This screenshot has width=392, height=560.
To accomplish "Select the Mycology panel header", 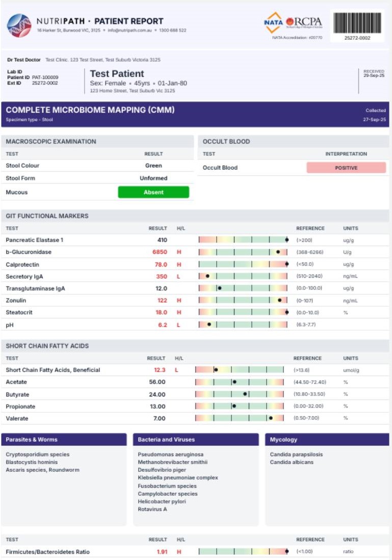I will point(327,439).
